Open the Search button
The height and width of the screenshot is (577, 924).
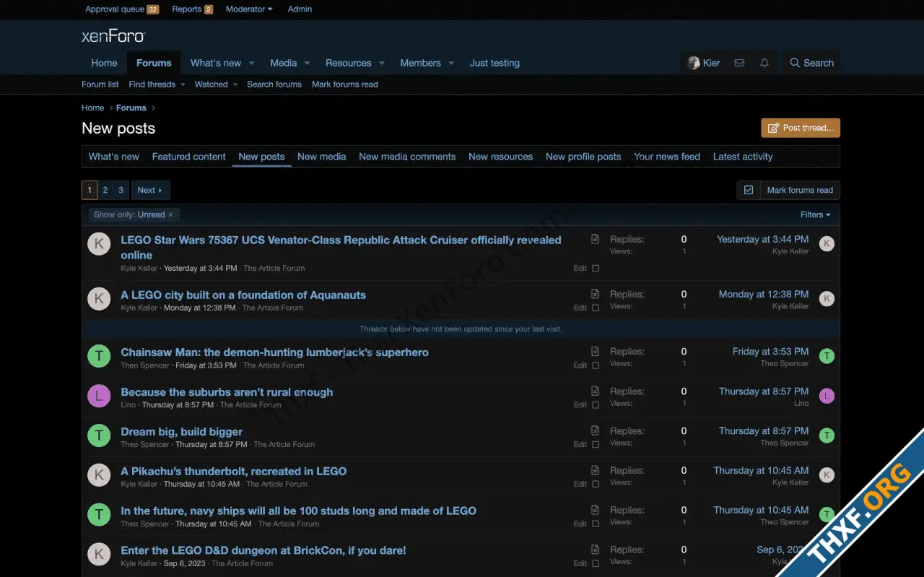pos(811,63)
